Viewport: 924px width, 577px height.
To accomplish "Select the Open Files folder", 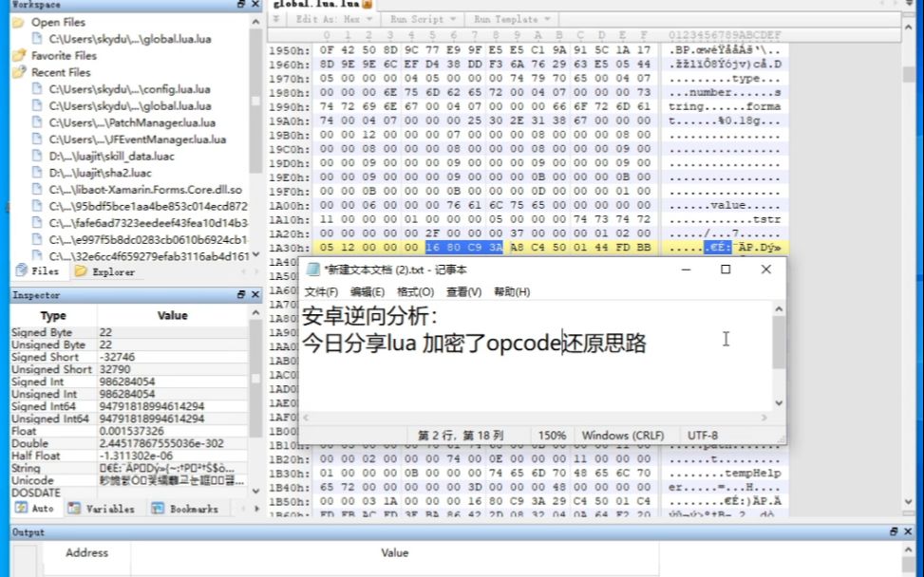I will pyautogui.click(x=58, y=23).
